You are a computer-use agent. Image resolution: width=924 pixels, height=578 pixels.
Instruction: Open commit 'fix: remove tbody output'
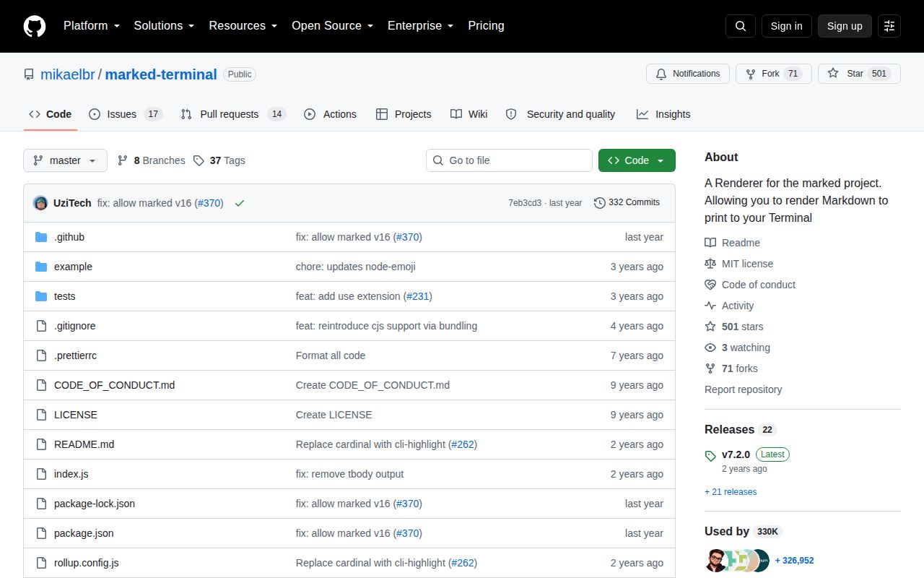click(349, 474)
